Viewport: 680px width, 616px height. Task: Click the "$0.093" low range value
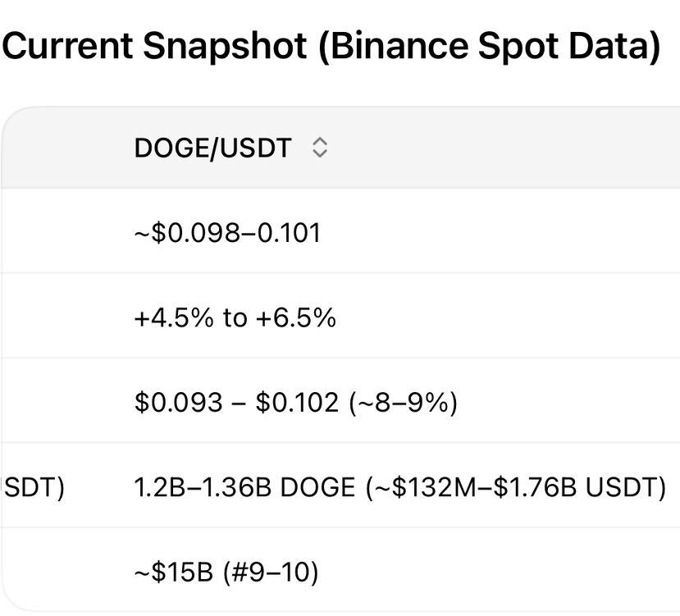pyautogui.click(x=178, y=404)
